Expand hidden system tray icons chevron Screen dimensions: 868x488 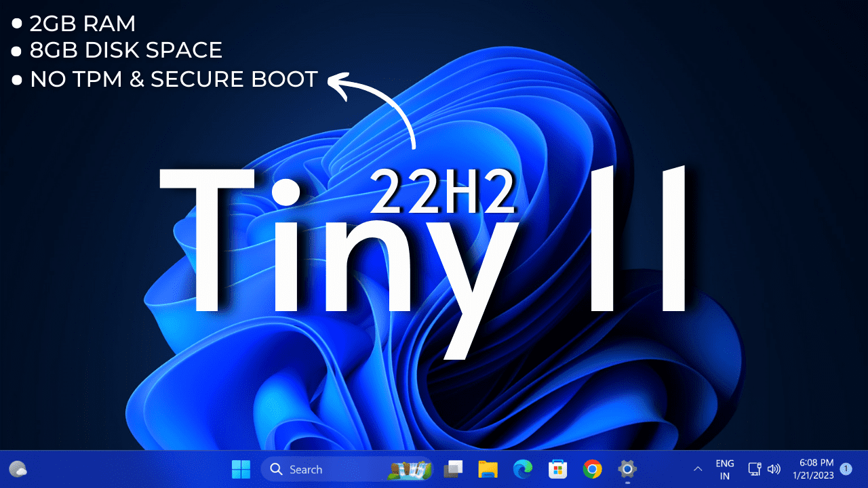698,469
